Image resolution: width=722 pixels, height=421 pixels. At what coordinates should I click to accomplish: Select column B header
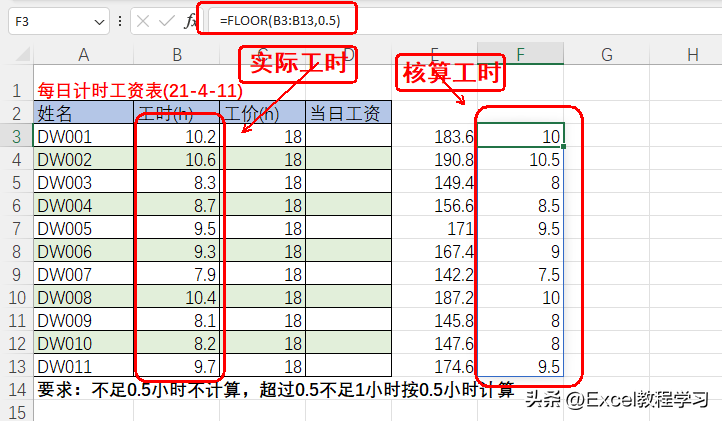tap(176, 55)
